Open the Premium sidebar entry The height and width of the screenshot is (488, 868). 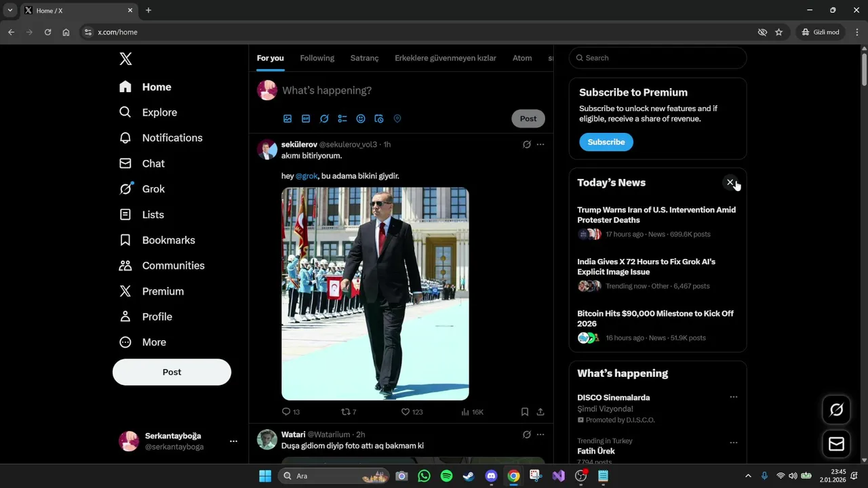[x=151, y=291]
